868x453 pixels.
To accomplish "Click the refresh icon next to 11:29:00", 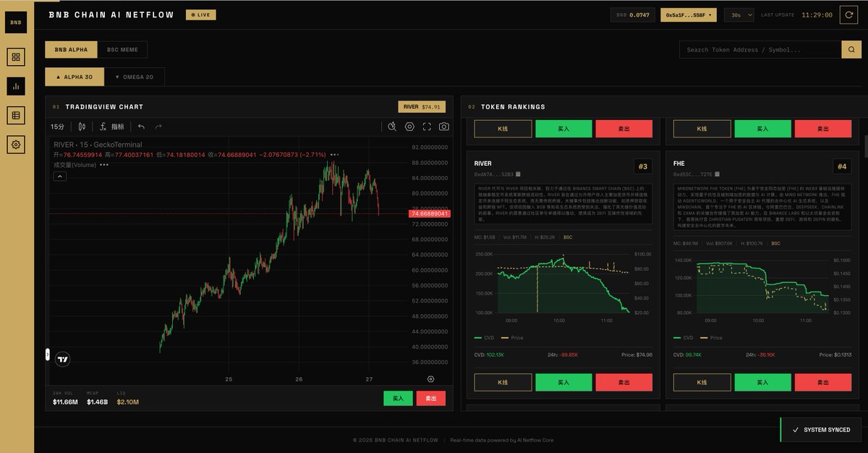I will point(848,14).
